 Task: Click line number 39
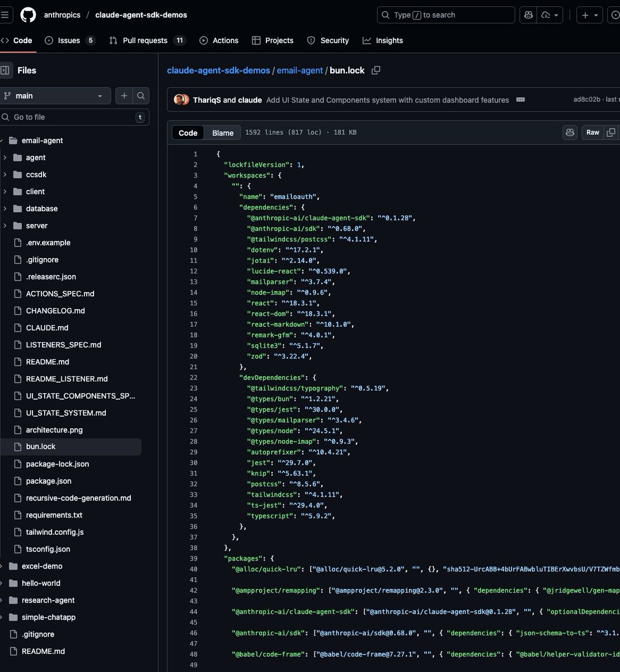(194, 558)
